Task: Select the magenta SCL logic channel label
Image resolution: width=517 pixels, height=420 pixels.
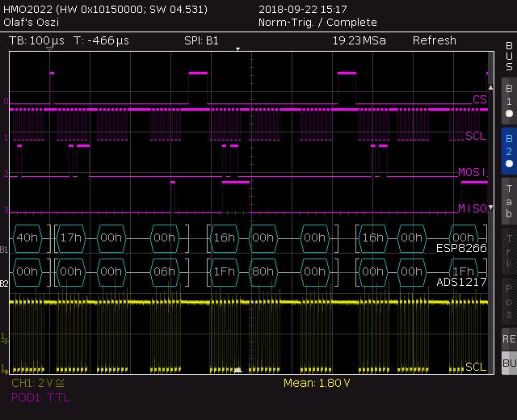Action: pos(476,136)
